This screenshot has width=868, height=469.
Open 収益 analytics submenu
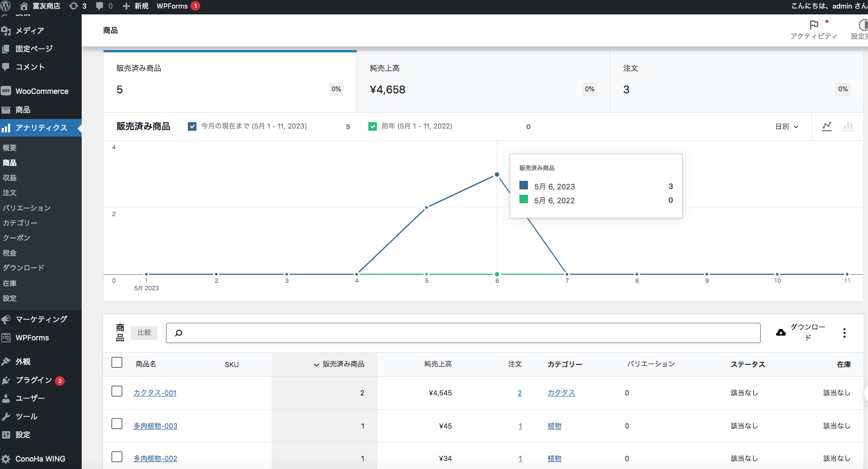[10, 178]
